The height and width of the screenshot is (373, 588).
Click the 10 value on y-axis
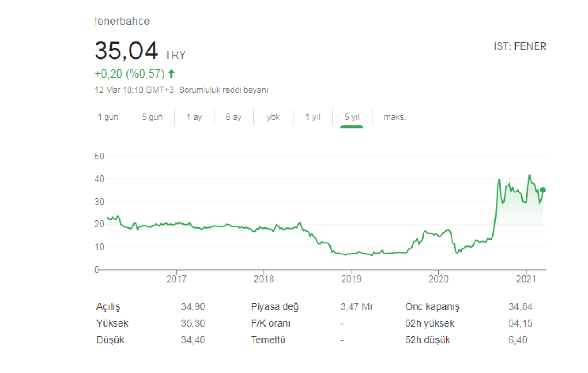[100, 247]
